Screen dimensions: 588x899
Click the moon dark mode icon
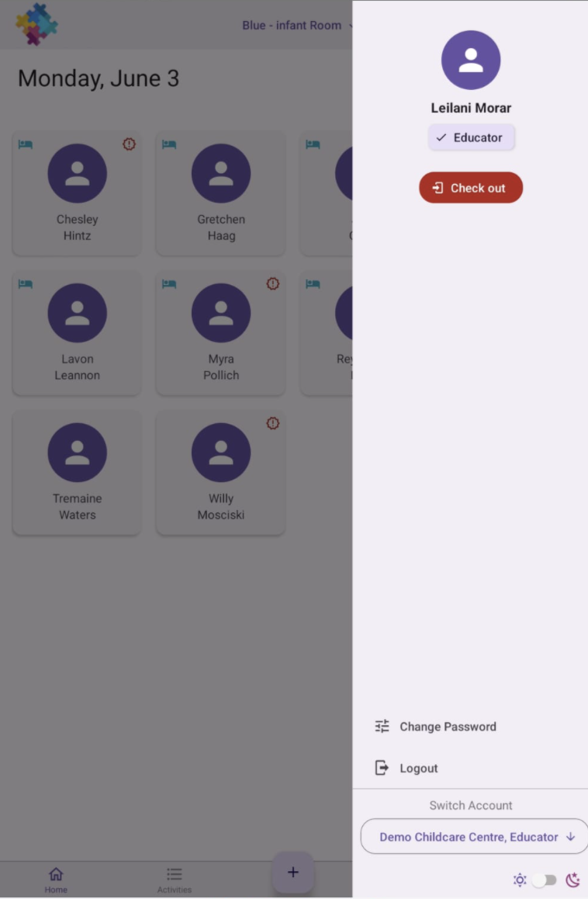click(572, 880)
